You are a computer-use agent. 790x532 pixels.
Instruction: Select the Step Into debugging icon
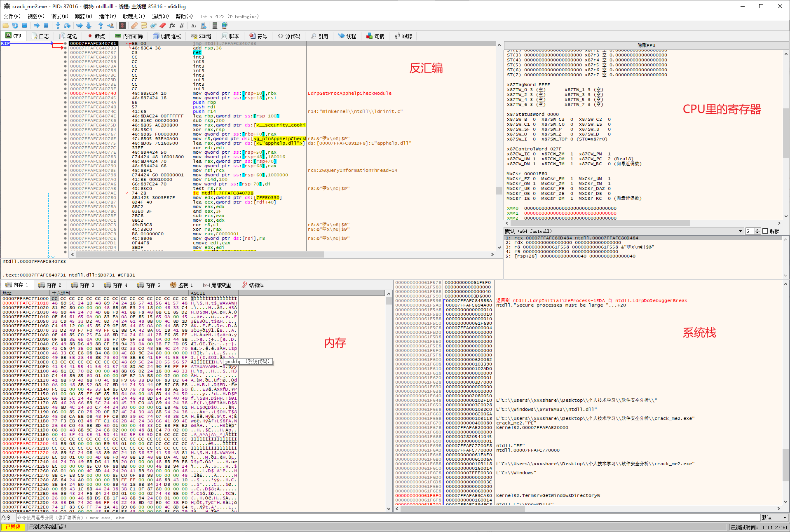coord(58,25)
